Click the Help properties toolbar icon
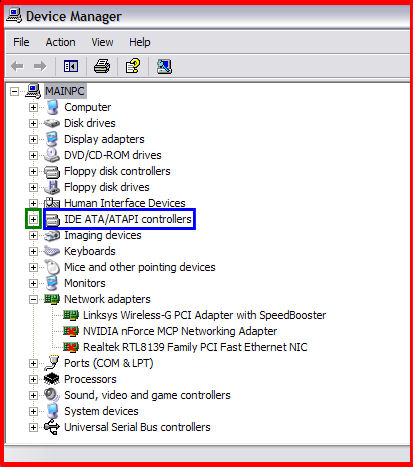This screenshot has width=413, height=467. (x=133, y=66)
